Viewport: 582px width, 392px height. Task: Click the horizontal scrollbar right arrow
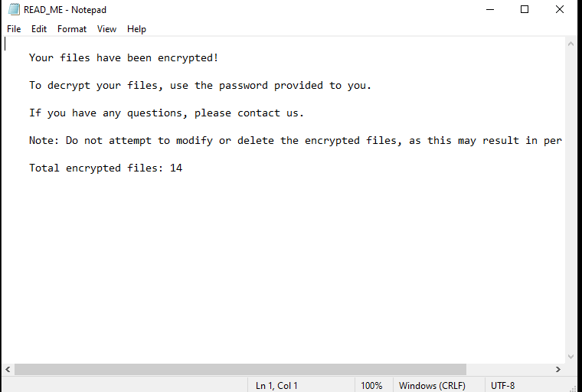click(x=557, y=369)
